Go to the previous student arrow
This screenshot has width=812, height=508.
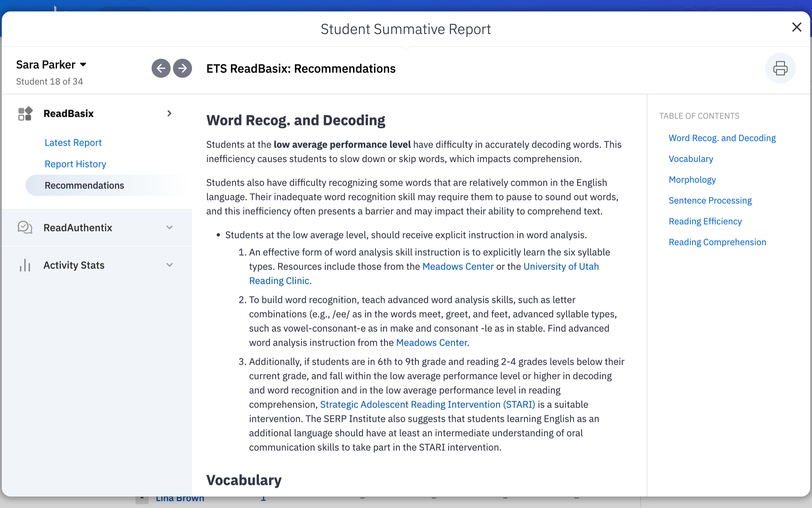coord(161,68)
